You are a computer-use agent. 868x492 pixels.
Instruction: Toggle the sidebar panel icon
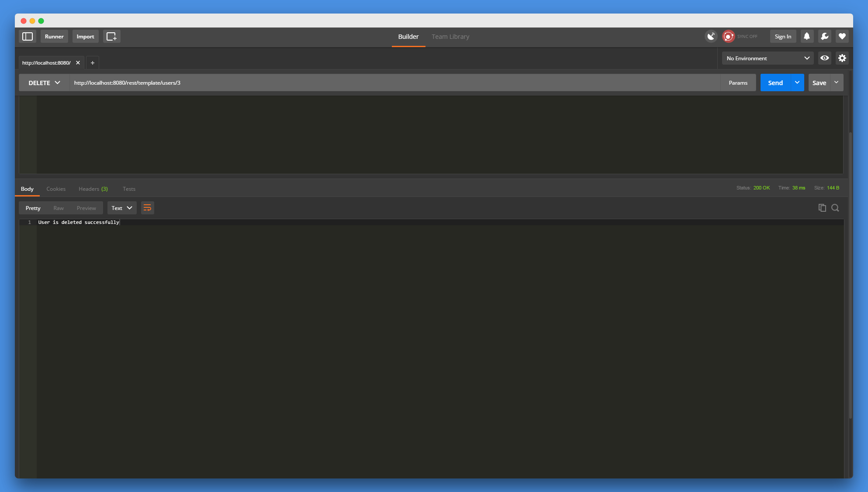point(28,37)
